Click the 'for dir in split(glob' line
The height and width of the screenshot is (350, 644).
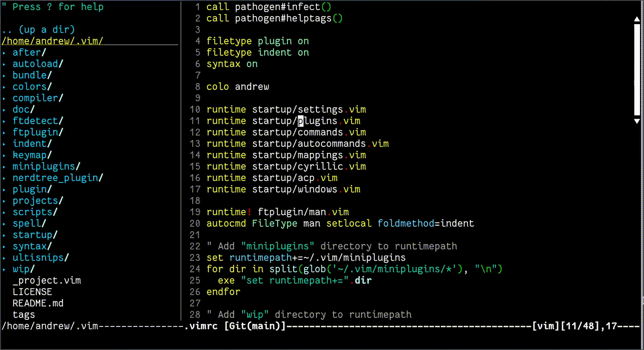[355, 269]
